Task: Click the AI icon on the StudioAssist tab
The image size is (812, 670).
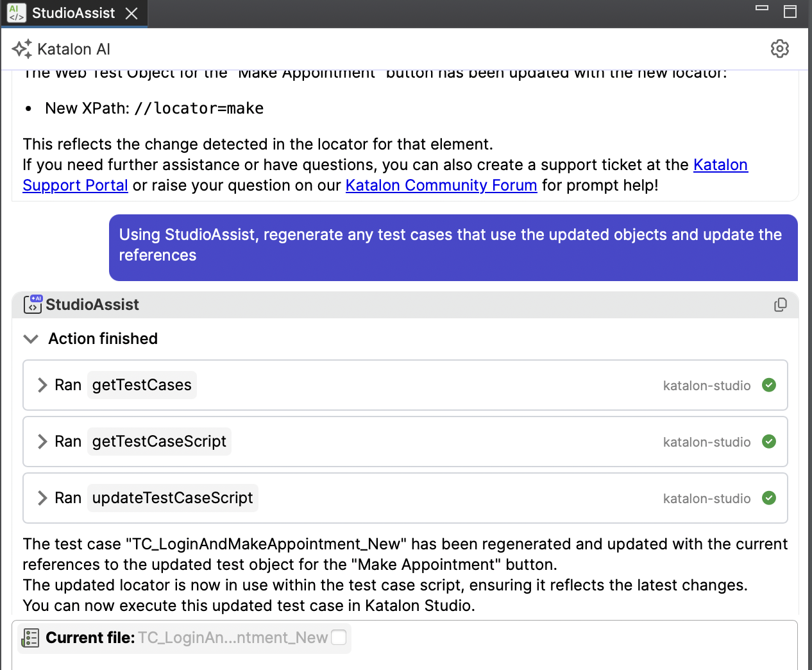Action: point(17,13)
